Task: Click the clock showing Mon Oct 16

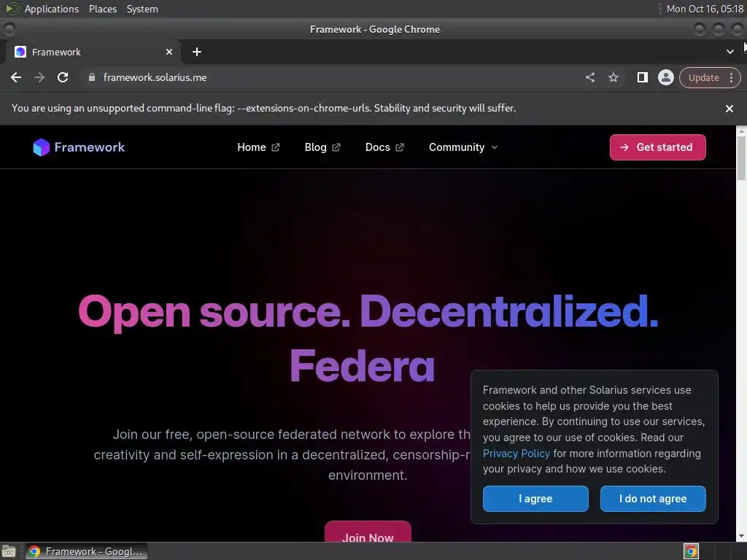Action: click(x=705, y=9)
